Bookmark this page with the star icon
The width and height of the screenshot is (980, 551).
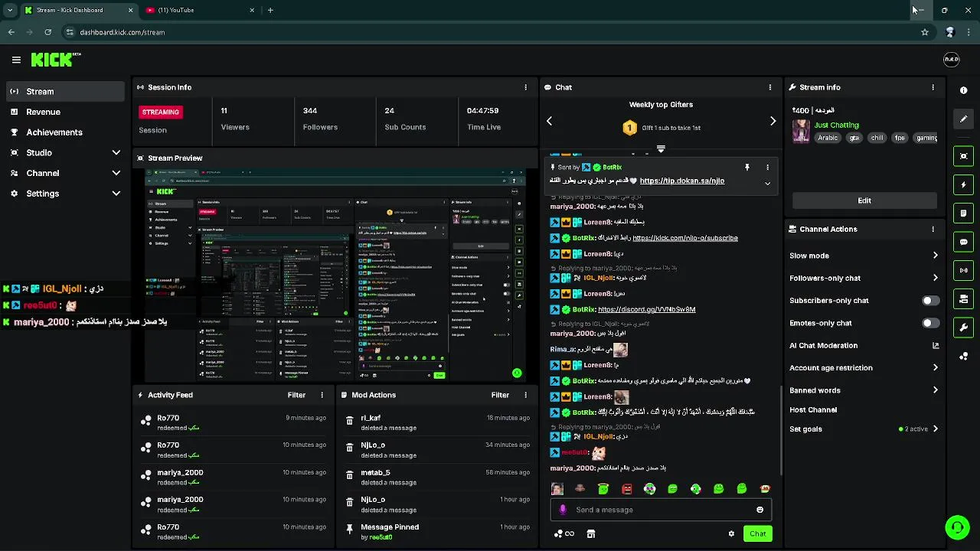point(925,32)
